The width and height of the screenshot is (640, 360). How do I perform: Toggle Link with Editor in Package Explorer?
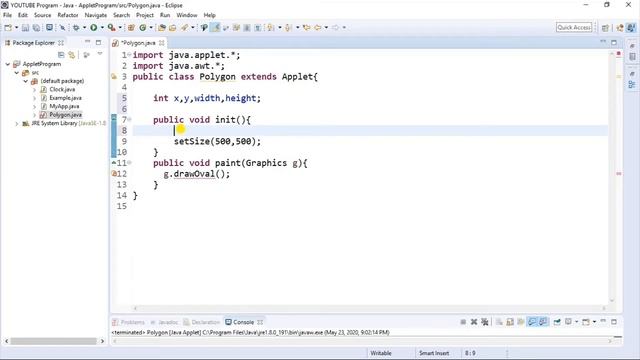[x=72, y=54]
